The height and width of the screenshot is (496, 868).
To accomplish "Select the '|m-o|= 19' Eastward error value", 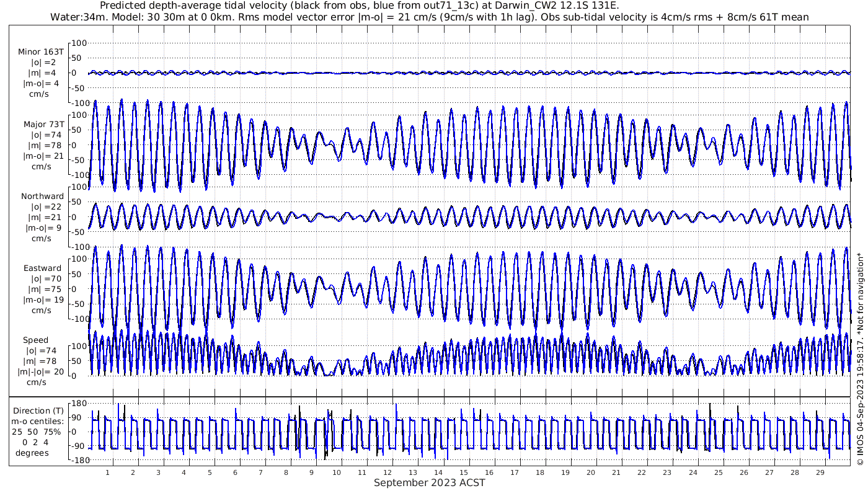I will [x=43, y=299].
